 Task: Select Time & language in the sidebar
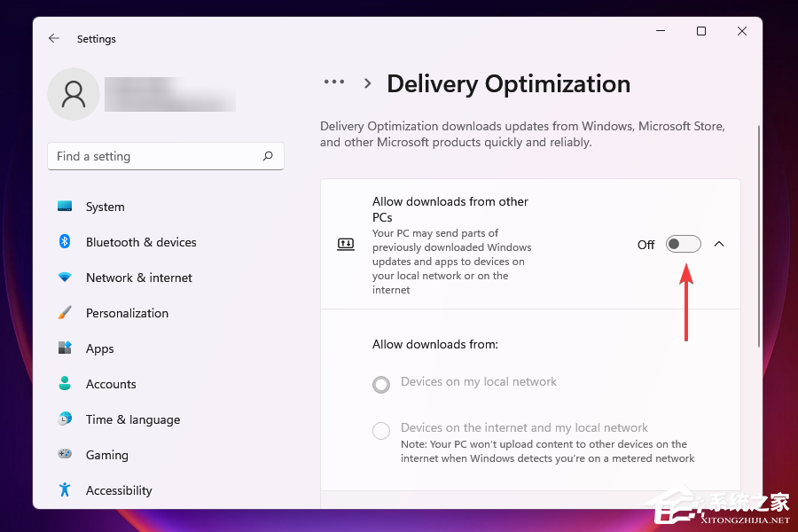pyautogui.click(x=65, y=419)
